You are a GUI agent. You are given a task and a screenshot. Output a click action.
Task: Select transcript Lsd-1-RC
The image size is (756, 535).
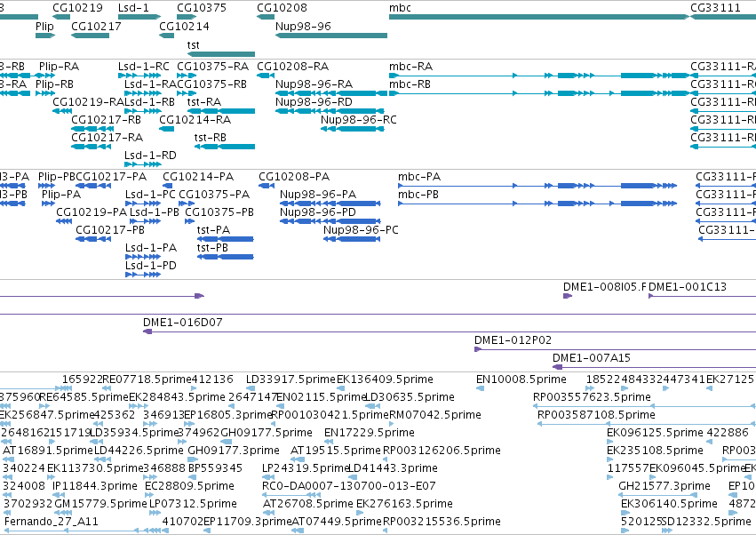click(x=139, y=76)
